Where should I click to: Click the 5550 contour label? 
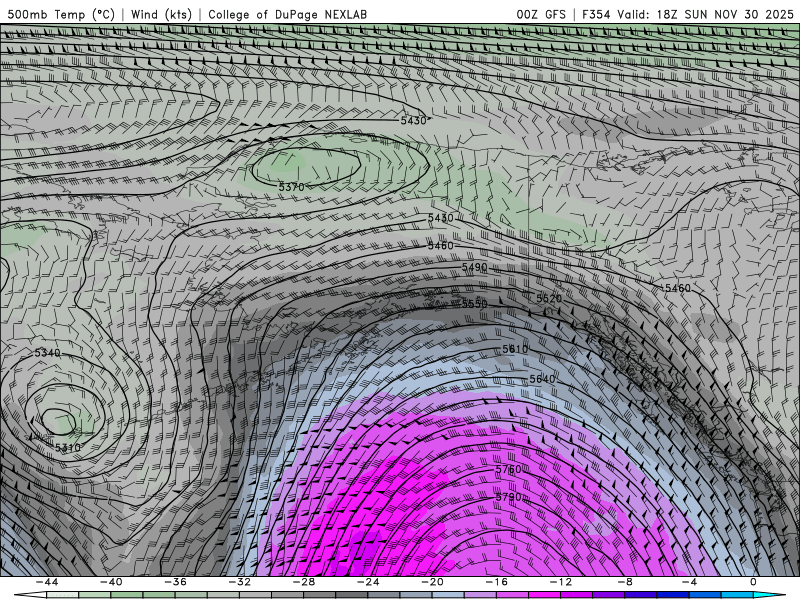474,304
